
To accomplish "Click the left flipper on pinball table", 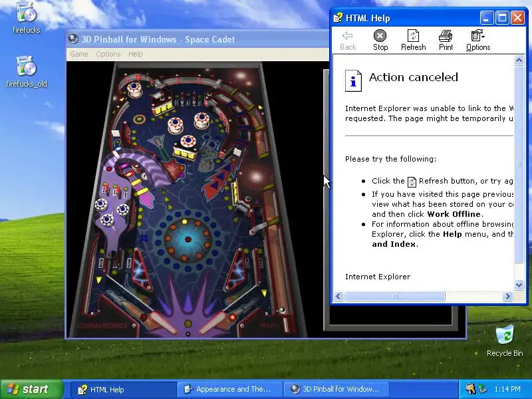I will (163, 323).
